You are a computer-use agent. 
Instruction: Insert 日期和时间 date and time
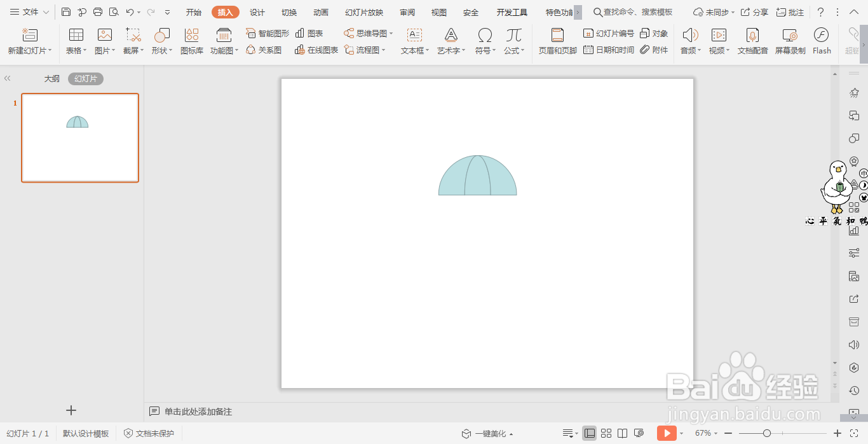(608, 50)
